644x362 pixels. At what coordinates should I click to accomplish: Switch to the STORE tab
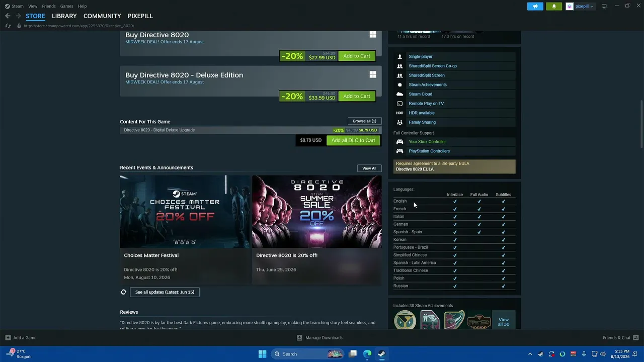tap(35, 16)
